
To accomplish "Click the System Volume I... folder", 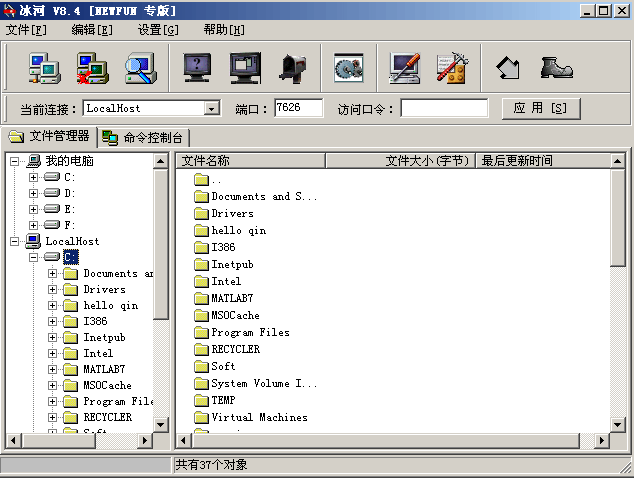I will pos(256,384).
